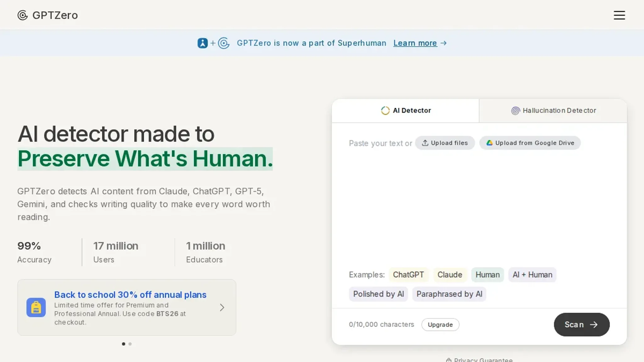Click the arrow next to Learn more
The height and width of the screenshot is (362, 644).
click(x=443, y=43)
